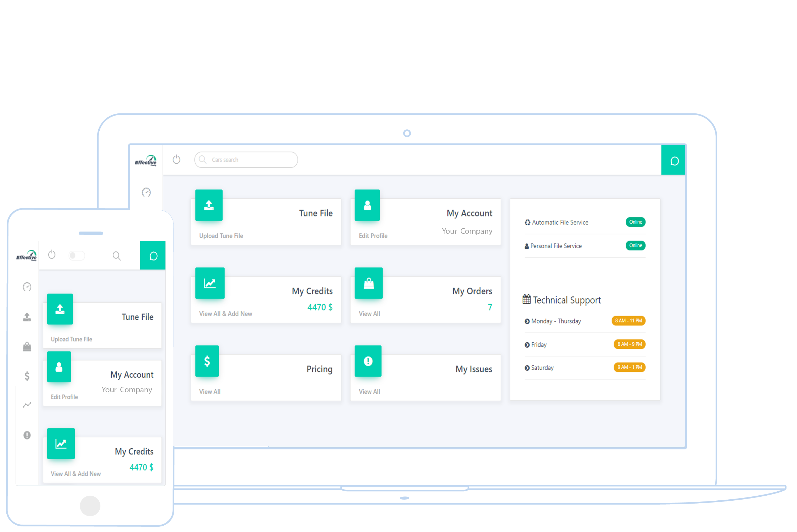Click the speedometer dashboard icon in laptop sidebar

point(146,192)
